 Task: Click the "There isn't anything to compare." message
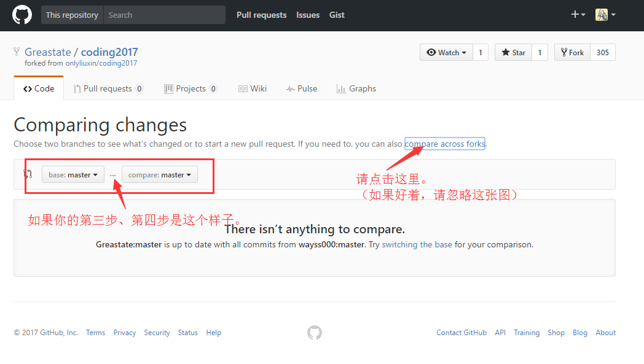point(315,229)
